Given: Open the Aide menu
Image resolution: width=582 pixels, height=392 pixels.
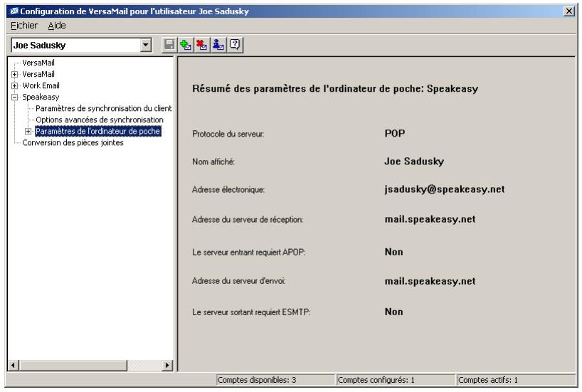Looking at the screenshot, I should [57, 25].
